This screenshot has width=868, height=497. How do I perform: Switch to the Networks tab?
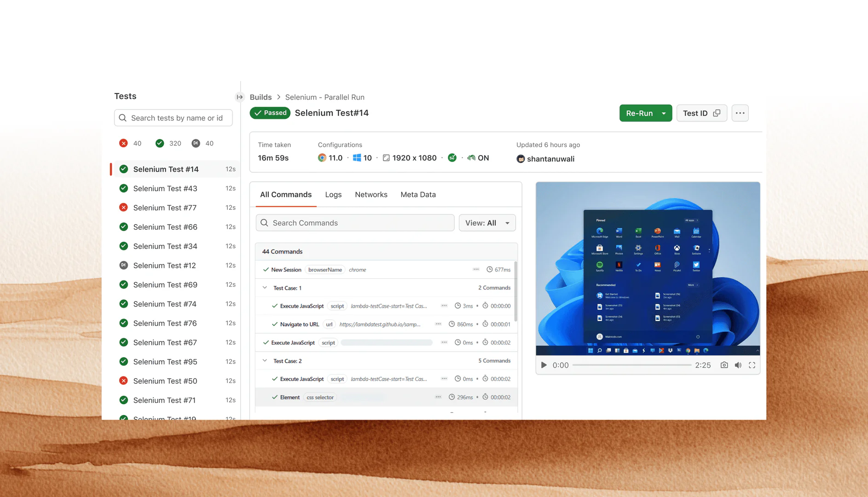[x=371, y=194]
